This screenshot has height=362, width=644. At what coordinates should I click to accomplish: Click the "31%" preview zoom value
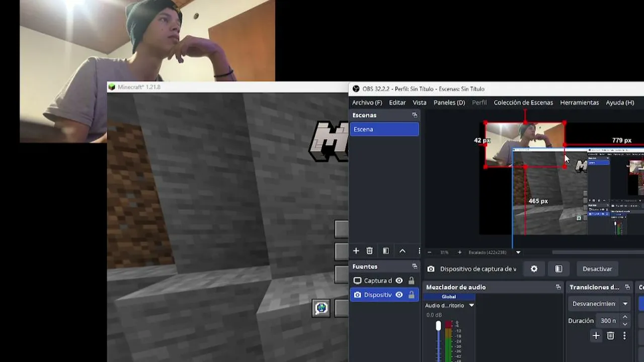[x=444, y=252]
